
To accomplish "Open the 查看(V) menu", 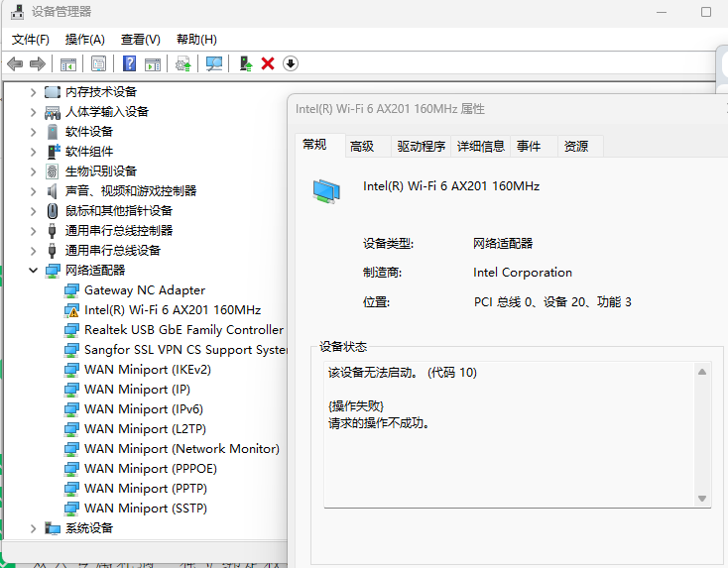I will point(140,40).
